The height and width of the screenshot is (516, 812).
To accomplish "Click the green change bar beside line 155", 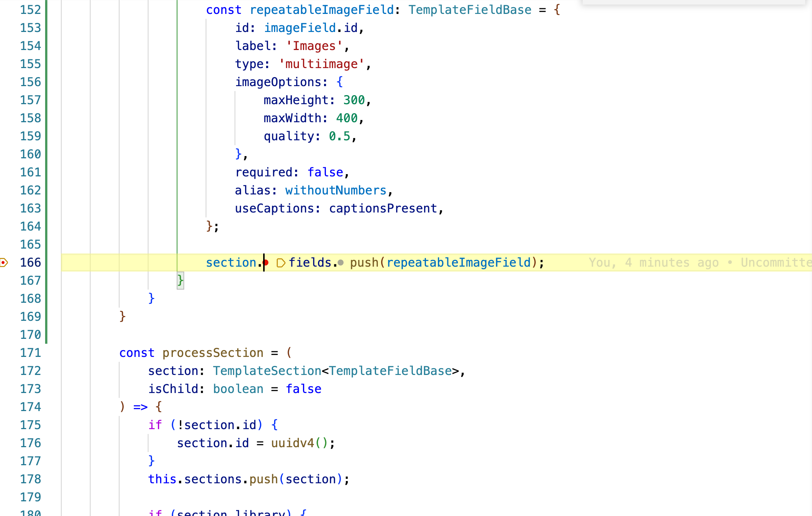I will [x=45, y=64].
